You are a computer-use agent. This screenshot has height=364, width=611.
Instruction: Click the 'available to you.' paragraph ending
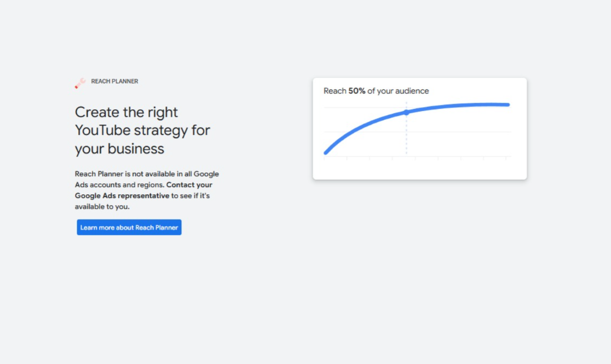click(102, 207)
